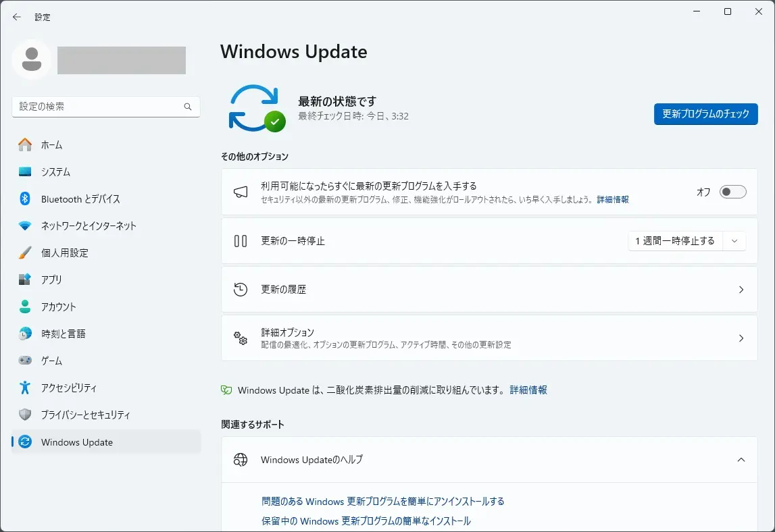
Task: Click the ネットワーク wifi icon
Action: point(25,225)
